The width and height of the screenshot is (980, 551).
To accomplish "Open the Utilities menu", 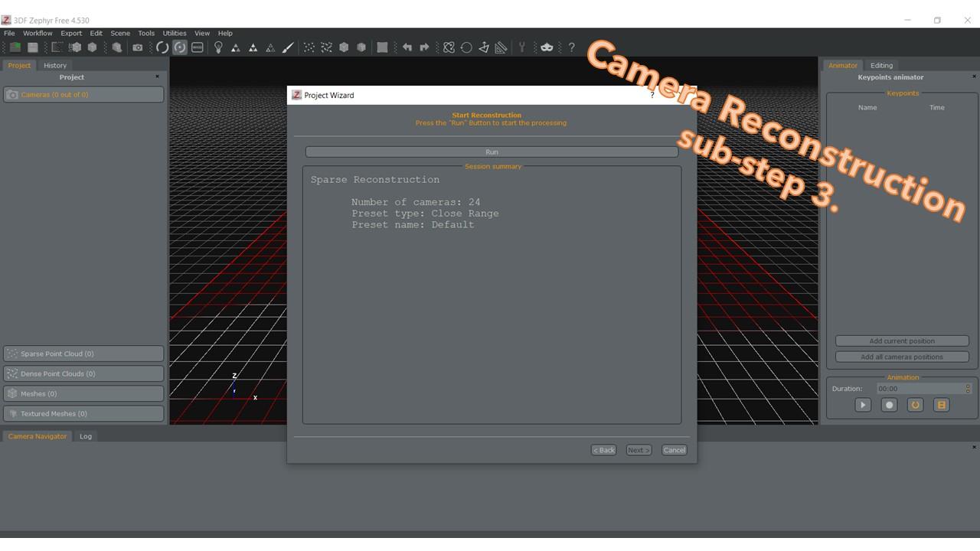I will pyautogui.click(x=175, y=33).
